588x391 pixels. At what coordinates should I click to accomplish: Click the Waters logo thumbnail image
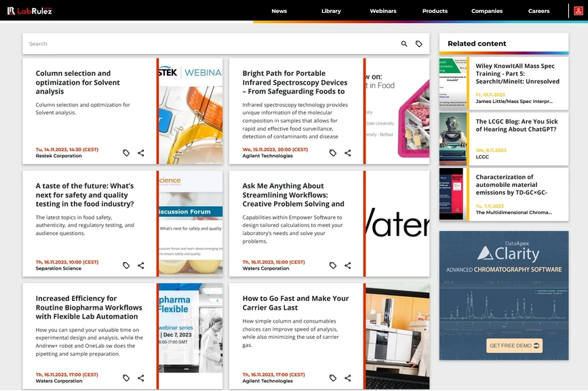click(397, 224)
